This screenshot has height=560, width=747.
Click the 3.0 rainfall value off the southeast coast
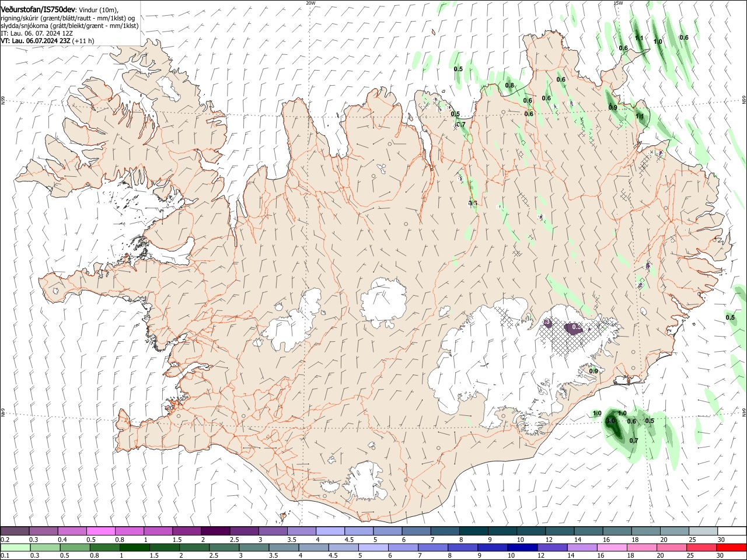[611, 421]
